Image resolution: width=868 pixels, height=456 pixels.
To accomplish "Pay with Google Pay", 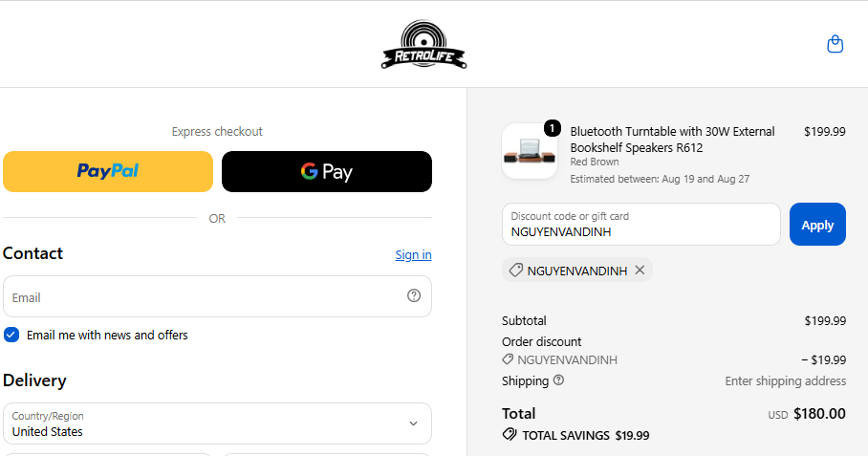I will click(327, 171).
